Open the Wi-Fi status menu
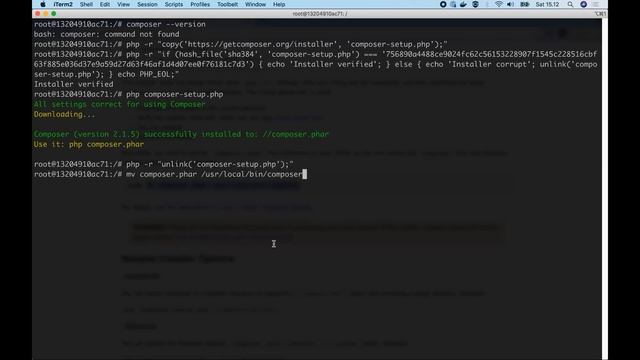This screenshot has width=640, height=360. click(x=499, y=4)
